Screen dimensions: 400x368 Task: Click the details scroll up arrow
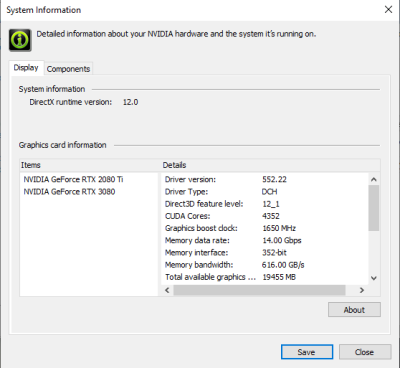tap(374, 179)
